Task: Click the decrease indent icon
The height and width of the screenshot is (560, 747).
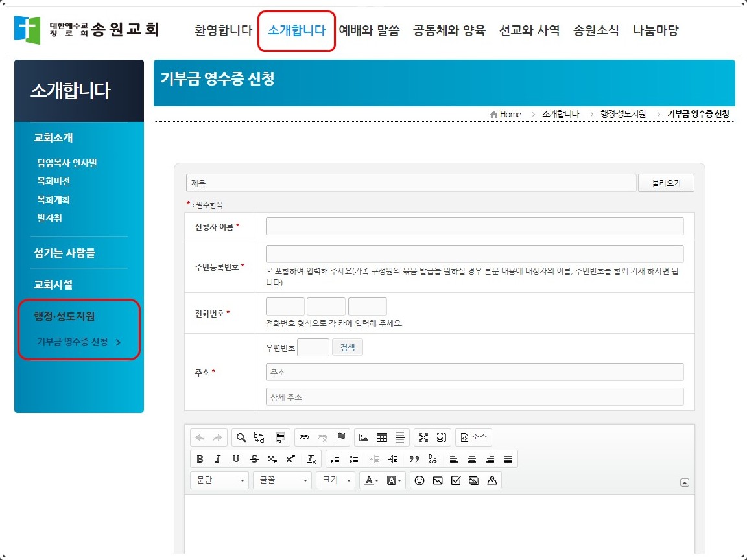Action: [x=375, y=459]
